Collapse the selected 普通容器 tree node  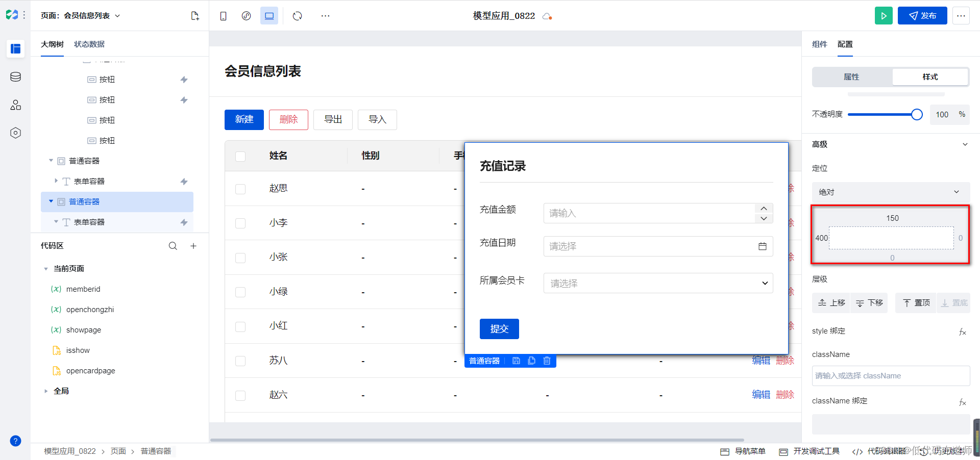[51, 201]
